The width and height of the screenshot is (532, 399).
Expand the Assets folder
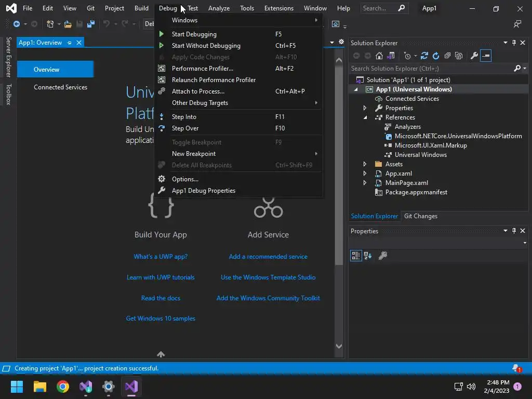365,164
